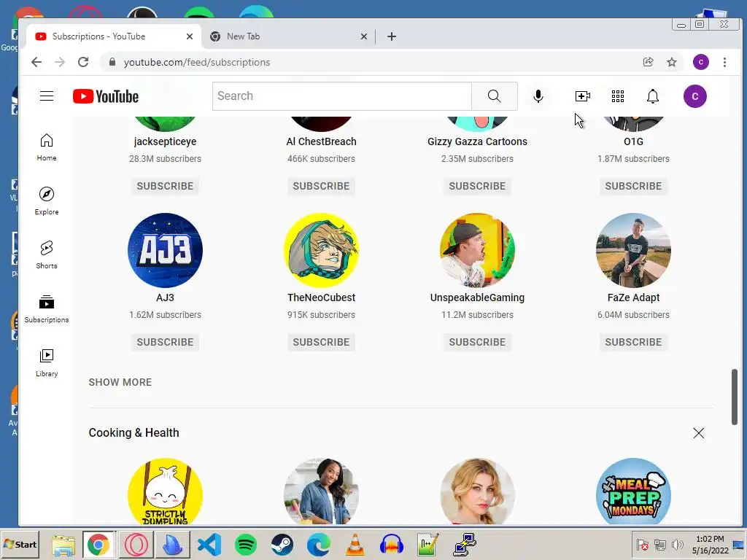Subscribe to UnspeakableGaming

coord(477,342)
